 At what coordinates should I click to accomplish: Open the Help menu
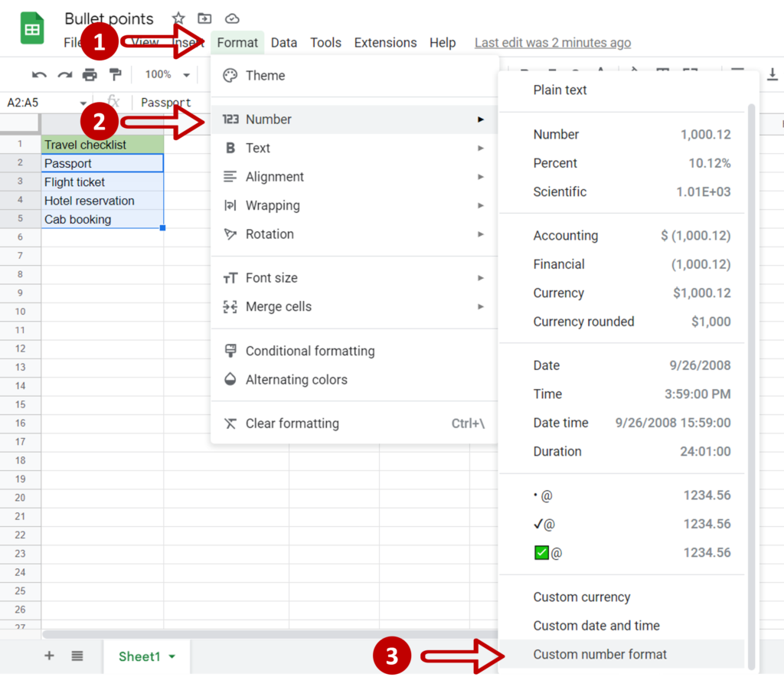point(443,43)
